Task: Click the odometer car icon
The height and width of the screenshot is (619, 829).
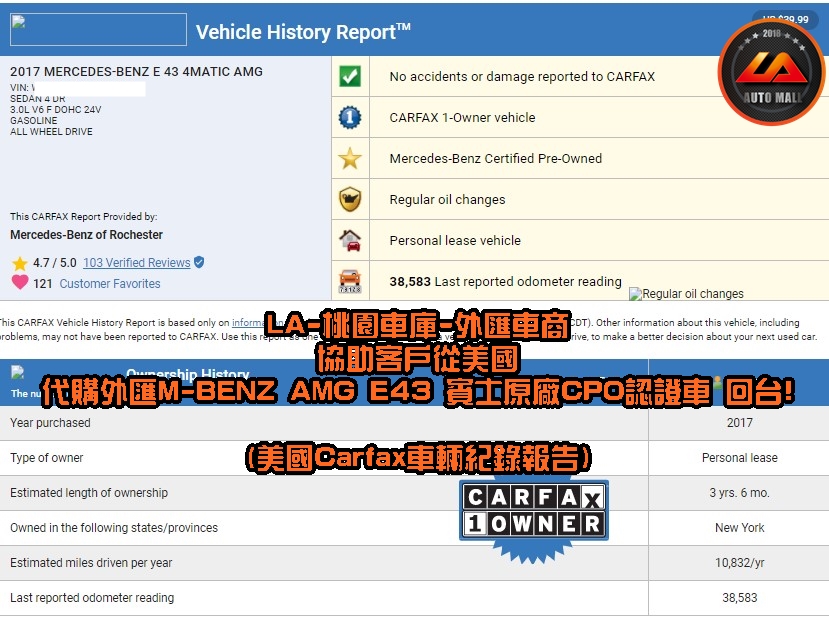Action: click(x=350, y=281)
